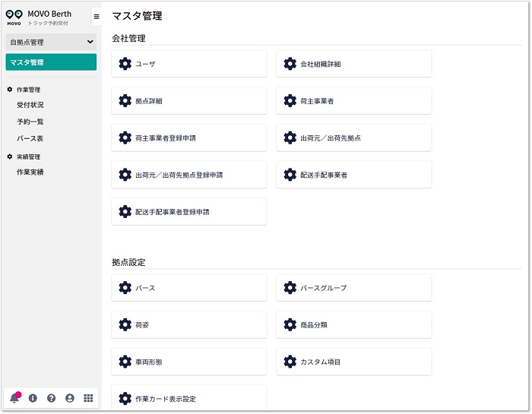Select 実績管理 section header

(29, 156)
